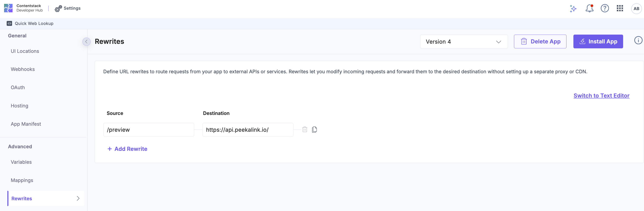Open the help question mark icon
Viewport: 644px width, 211px height.
[604, 9]
